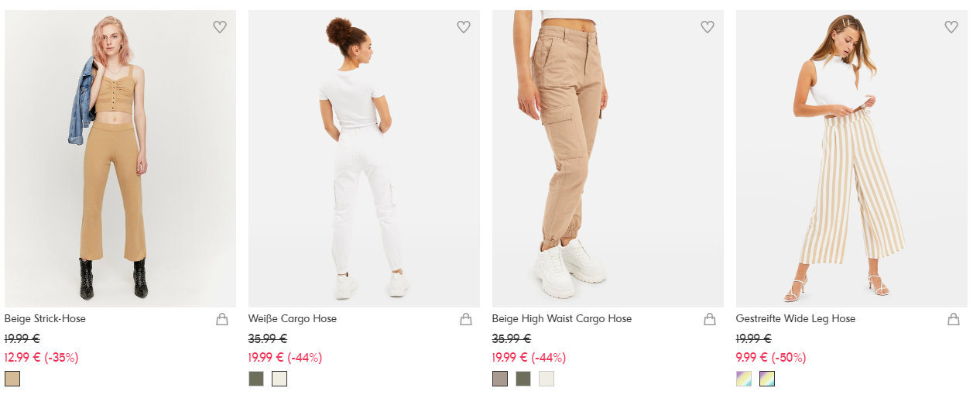Choose second multicolor swatch for Wide Leg Hose
The width and height of the screenshot is (980, 412).
[x=767, y=379]
